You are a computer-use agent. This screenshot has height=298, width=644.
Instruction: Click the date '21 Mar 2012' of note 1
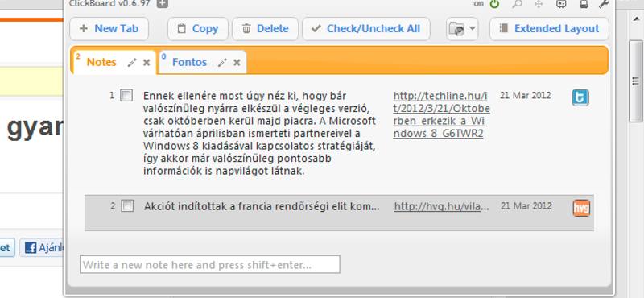526,95
